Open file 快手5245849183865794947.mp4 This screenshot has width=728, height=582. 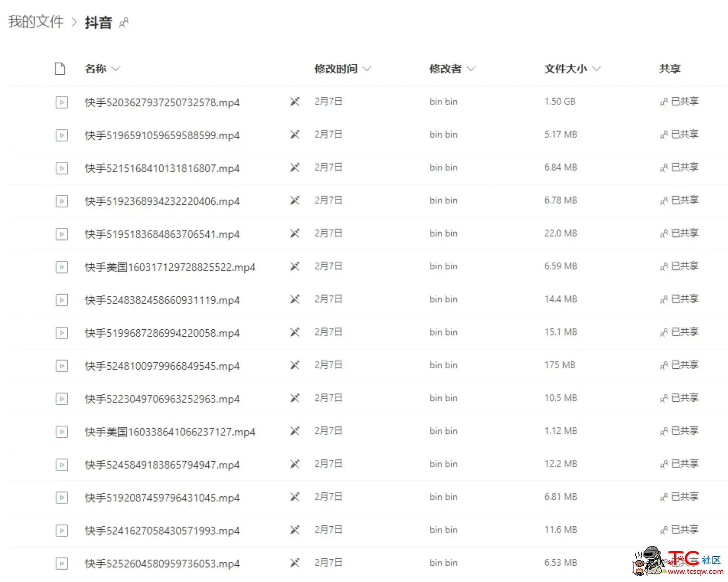click(x=162, y=464)
